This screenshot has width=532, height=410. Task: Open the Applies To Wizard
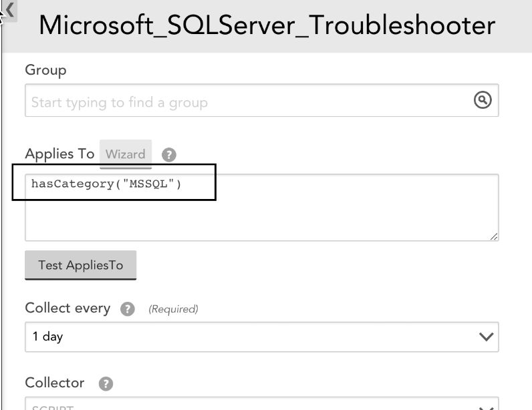pos(126,154)
